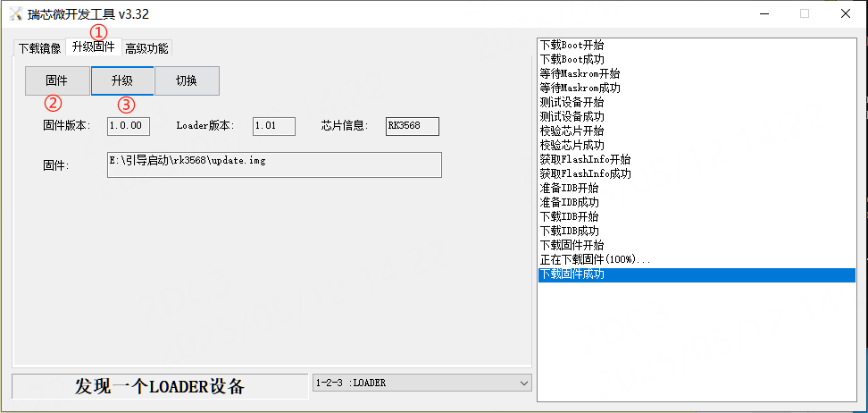
Task: Click the 固件版本 field showing 1.0.00
Action: 129,126
